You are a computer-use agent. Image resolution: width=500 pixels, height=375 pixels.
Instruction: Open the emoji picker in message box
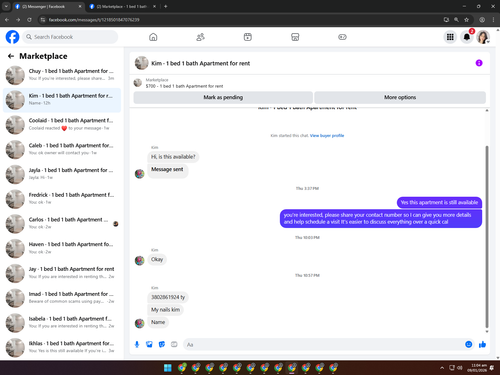[x=468, y=344]
